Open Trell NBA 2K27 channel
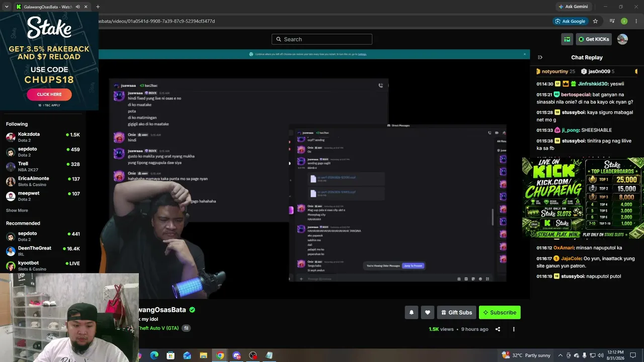The image size is (644, 362). click(x=43, y=166)
